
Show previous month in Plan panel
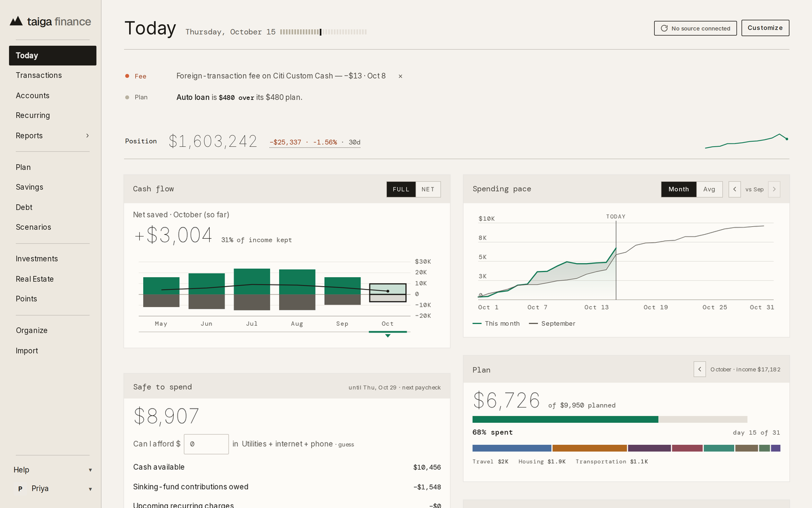[700, 369]
